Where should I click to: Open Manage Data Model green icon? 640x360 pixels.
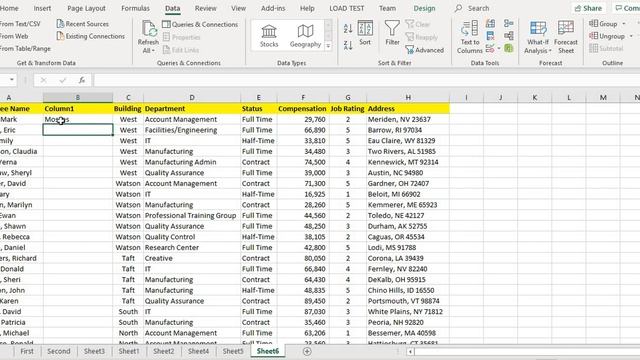(x=509, y=48)
